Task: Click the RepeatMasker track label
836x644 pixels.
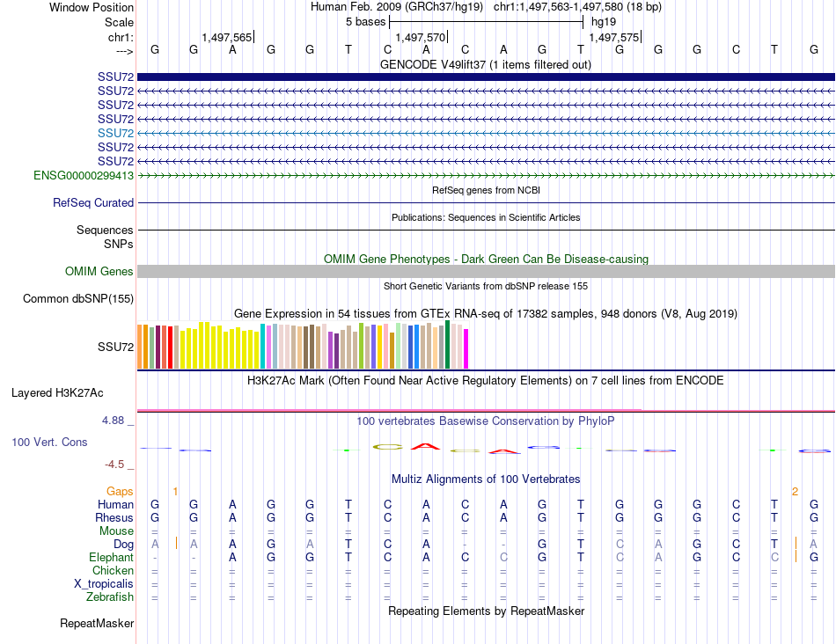Action: click(97, 623)
